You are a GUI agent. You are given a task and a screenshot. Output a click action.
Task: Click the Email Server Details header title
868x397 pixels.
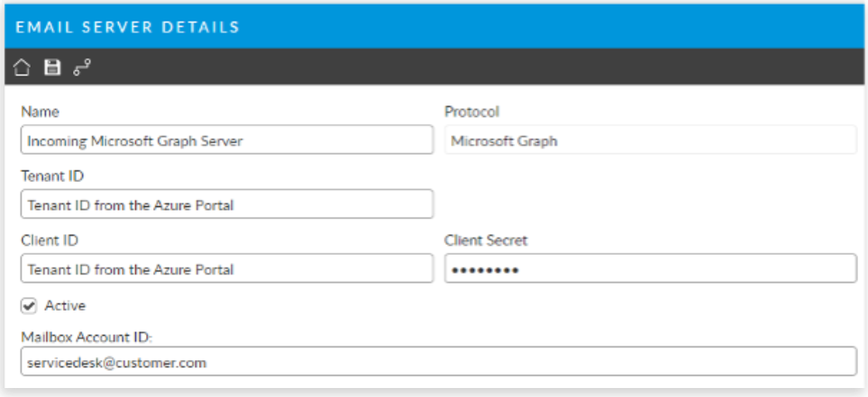[x=128, y=27]
